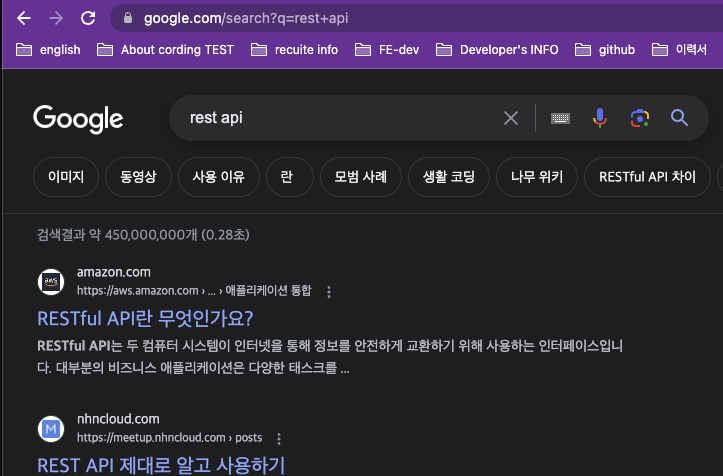Select the 사용 이유 filter chip
Image resolution: width=723 pixels, height=476 pixels.
click(x=219, y=177)
